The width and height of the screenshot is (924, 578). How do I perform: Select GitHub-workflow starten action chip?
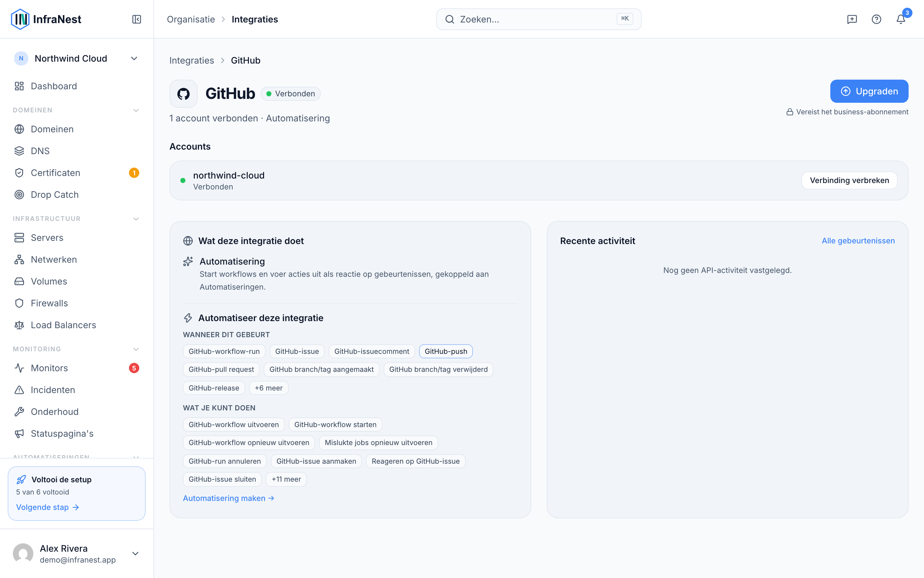point(335,425)
